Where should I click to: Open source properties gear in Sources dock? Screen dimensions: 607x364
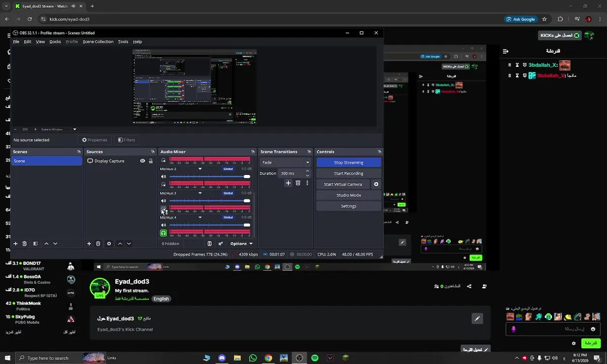(109, 244)
